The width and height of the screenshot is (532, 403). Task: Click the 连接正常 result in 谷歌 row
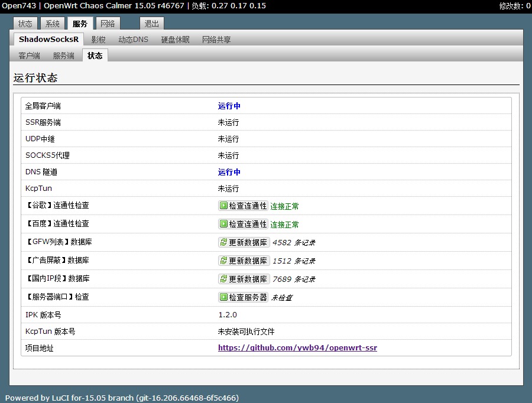284,206
